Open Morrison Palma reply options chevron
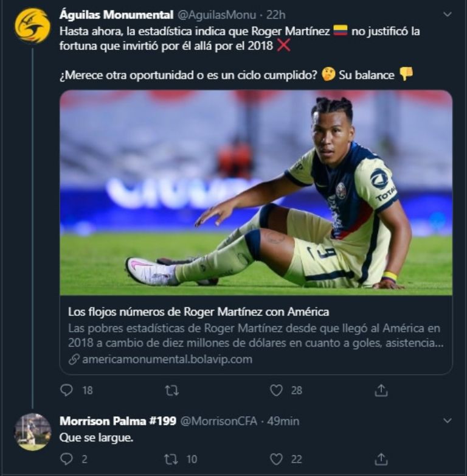Image resolution: width=467 pixels, height=476 pixels. point(448,421)
